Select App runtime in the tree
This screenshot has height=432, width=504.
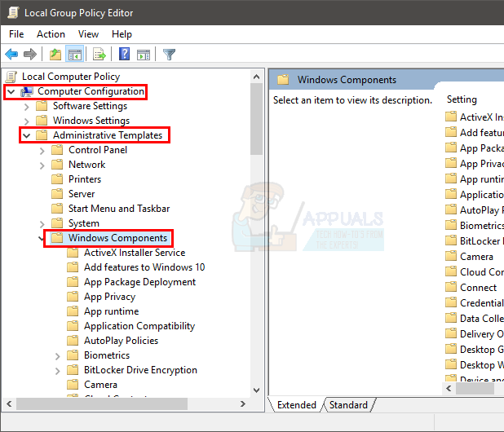pyautogui.click(x=111, y=311)
